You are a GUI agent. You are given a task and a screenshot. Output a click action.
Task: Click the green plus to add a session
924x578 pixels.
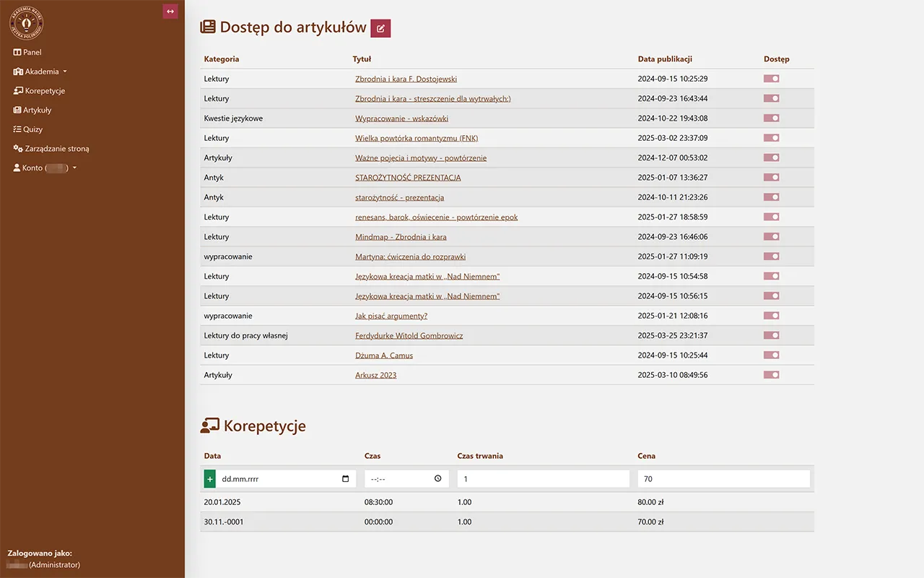coord(209,478)
